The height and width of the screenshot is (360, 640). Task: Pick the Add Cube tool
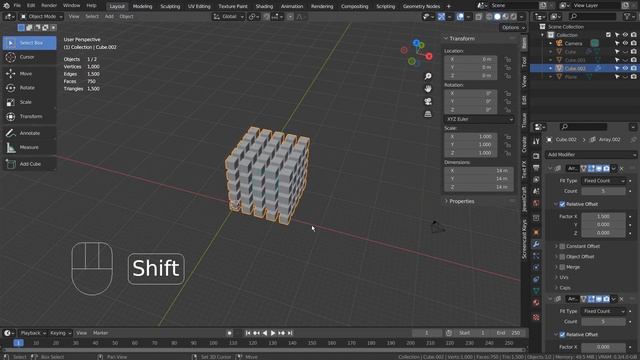29,164
